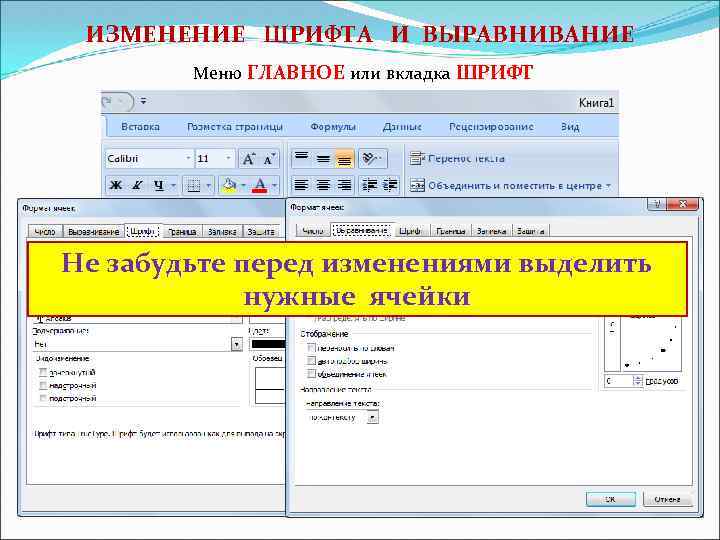
Task: Open the Вставка ribbon tab
Action: 141,127
